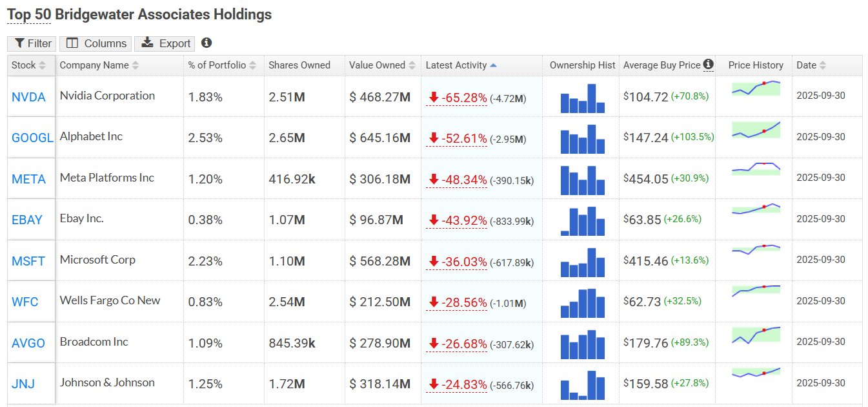
Task: Click the Microsoft price history sparkline
Action: (x=756, y=249)
